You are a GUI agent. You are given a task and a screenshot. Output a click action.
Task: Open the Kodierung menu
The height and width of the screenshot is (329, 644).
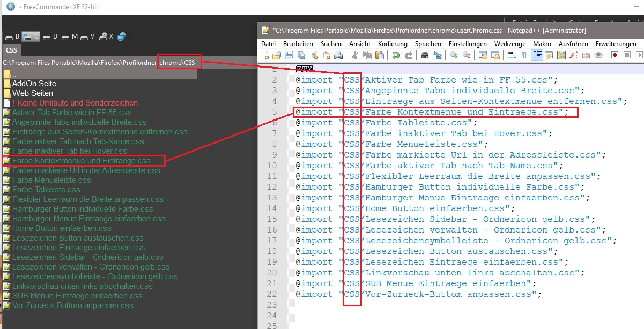pyautogui.click(x=393, y=43)
